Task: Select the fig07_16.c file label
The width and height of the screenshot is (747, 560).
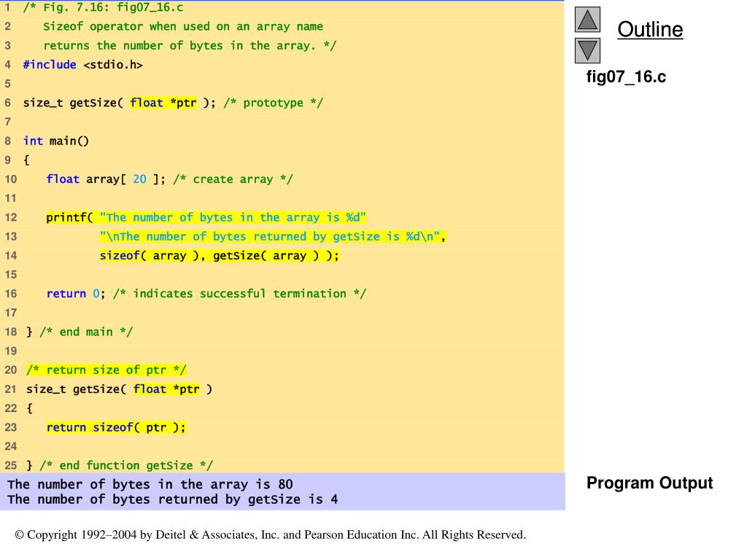Action: coord(626,77)
